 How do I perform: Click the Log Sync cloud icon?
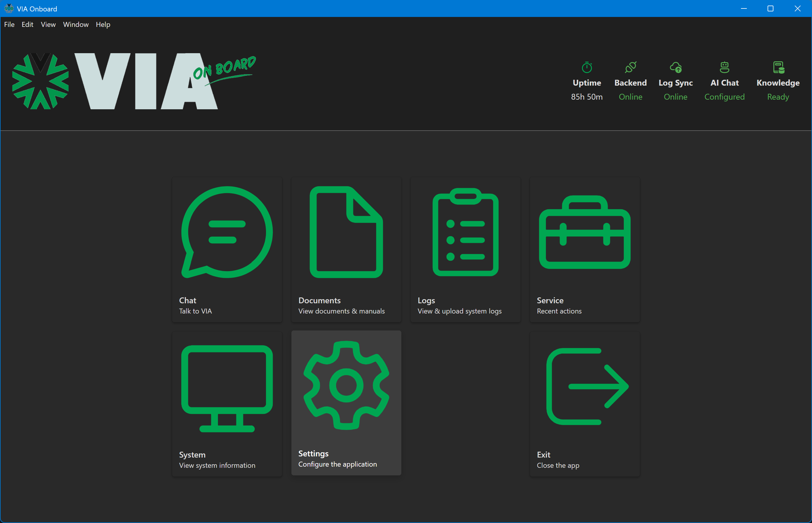[675, 67]
